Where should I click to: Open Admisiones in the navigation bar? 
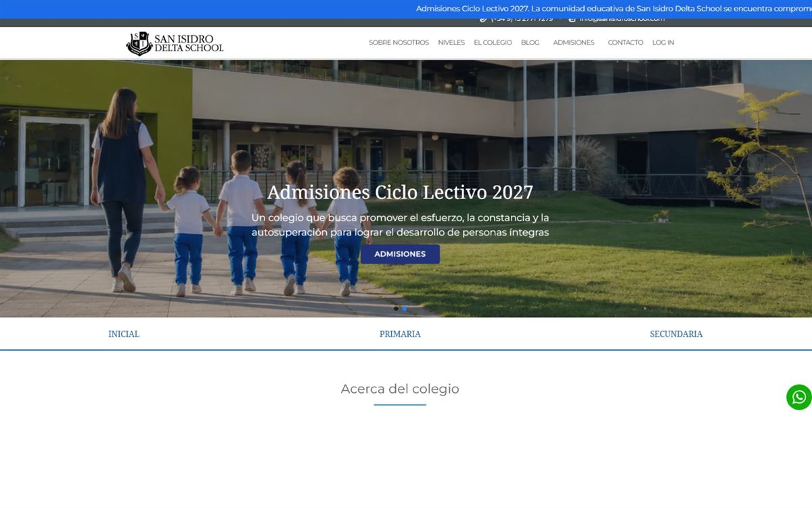(573, 43)
